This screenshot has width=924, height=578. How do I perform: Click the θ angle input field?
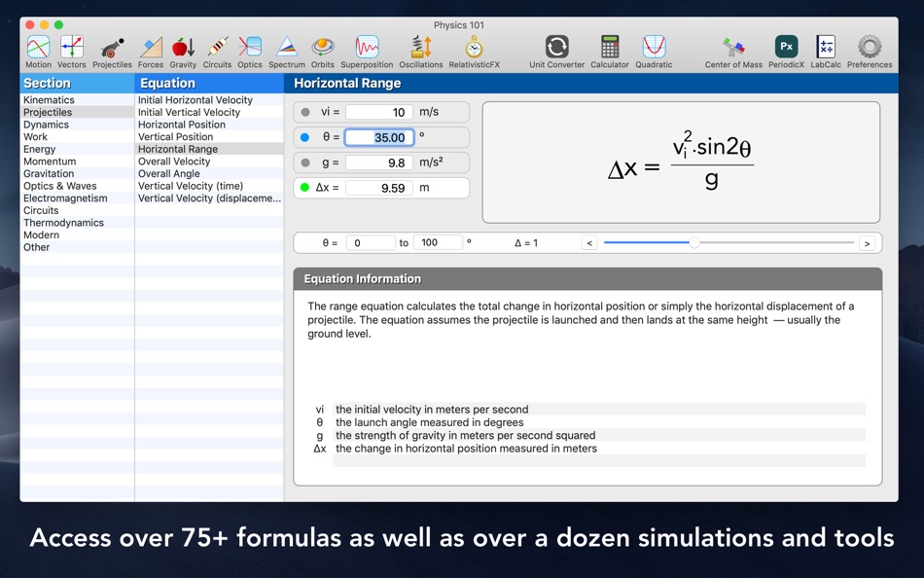pyautogui.click(x=379, y=137)
